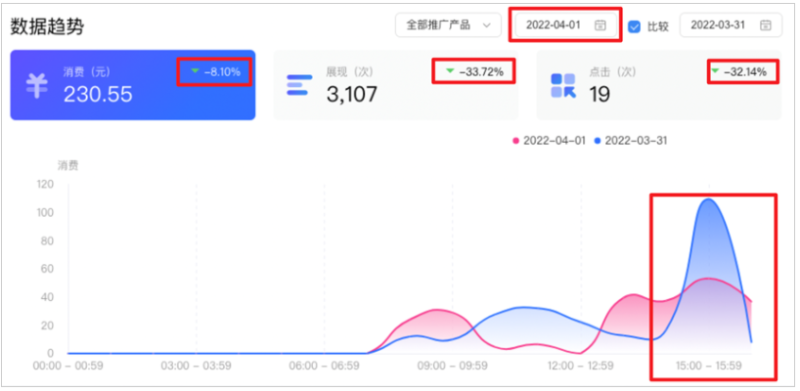The width and height of the screenshot is (800, 391).
Task: Click the yen icon in 消费 card
Action: point(37,86)
